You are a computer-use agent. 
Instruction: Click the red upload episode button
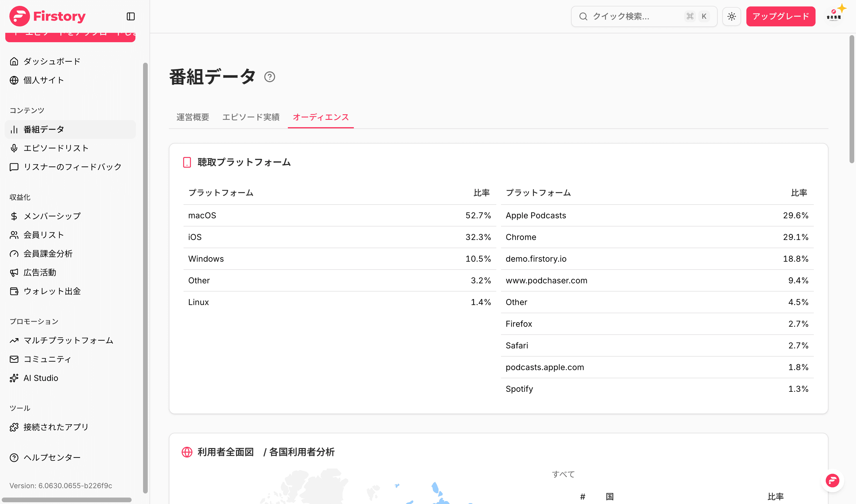(x=70, y=37)
